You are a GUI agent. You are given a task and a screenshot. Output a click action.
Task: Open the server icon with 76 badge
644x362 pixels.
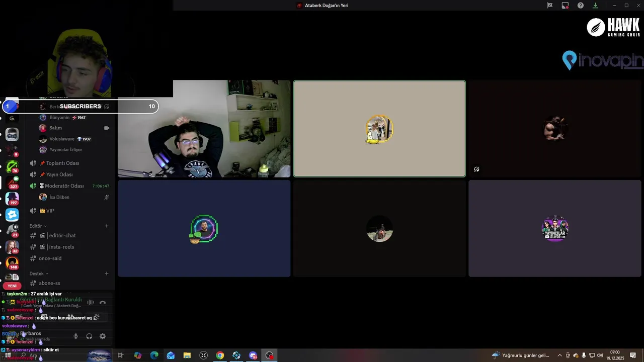coord(12,166)
